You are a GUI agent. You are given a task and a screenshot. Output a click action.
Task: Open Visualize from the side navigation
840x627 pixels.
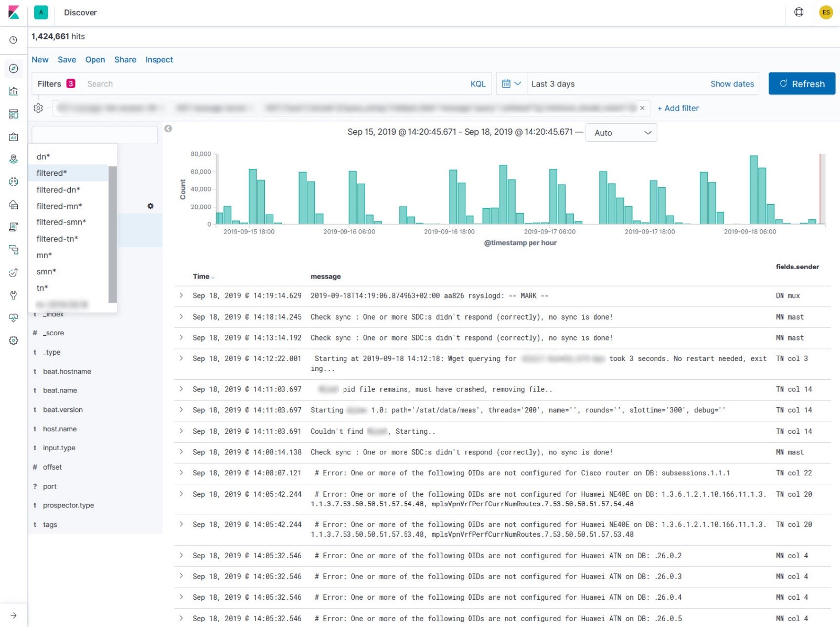pos(14,91)
